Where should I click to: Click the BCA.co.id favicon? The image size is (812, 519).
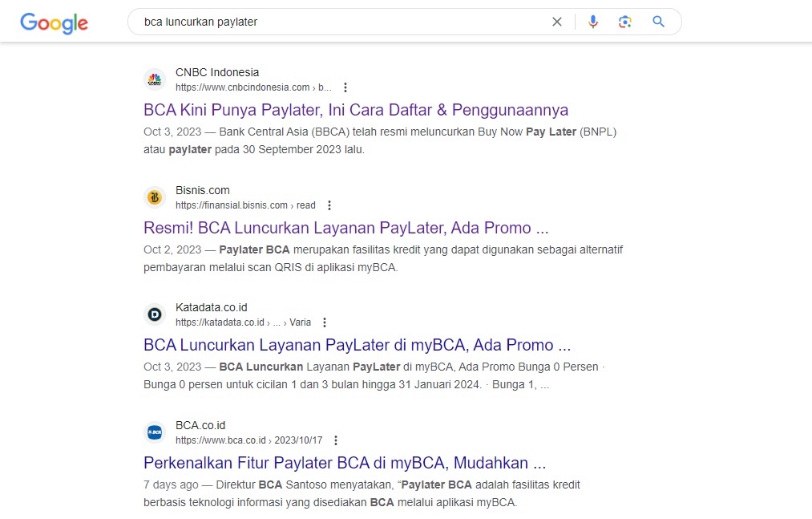(x=155, y=432)
